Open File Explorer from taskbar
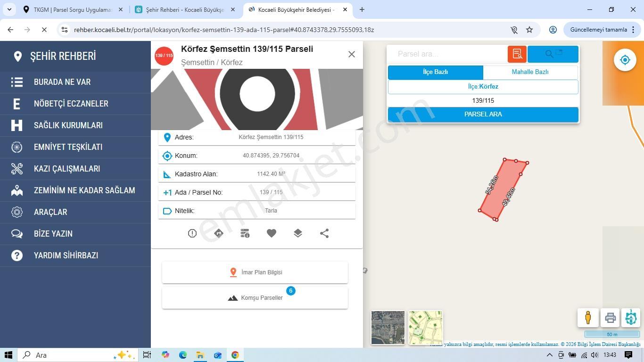This screenshot has width=644, height=362. coord(200,355)
